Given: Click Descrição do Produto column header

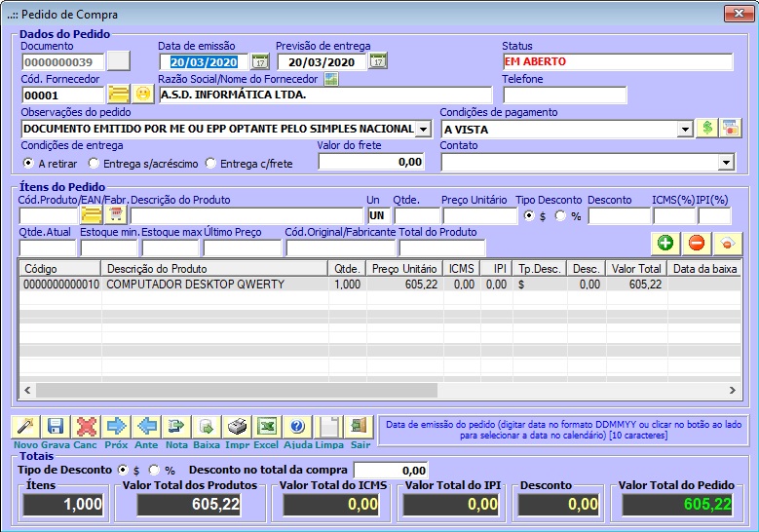Looking at the screenshot, I should 214,269.
